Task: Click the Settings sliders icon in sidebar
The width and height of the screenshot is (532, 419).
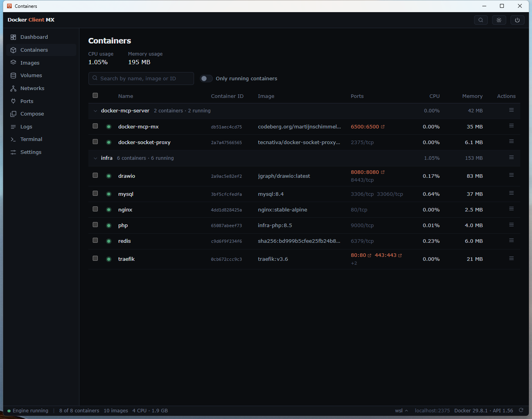Action: point(13,152)
